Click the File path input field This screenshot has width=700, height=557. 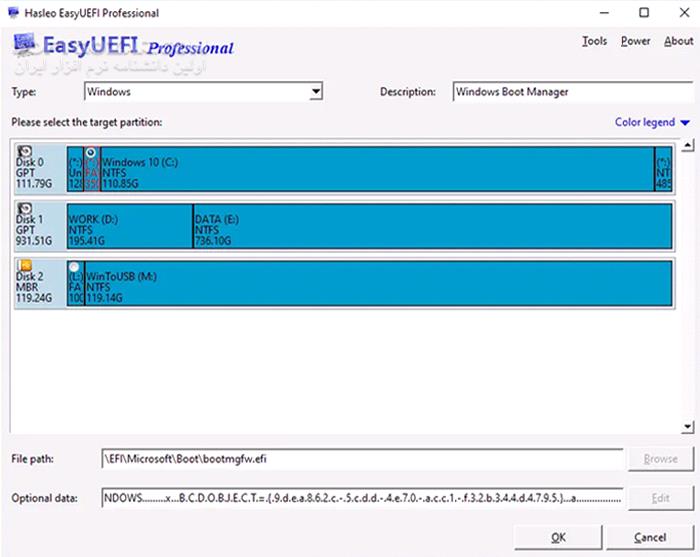[362, 459]
